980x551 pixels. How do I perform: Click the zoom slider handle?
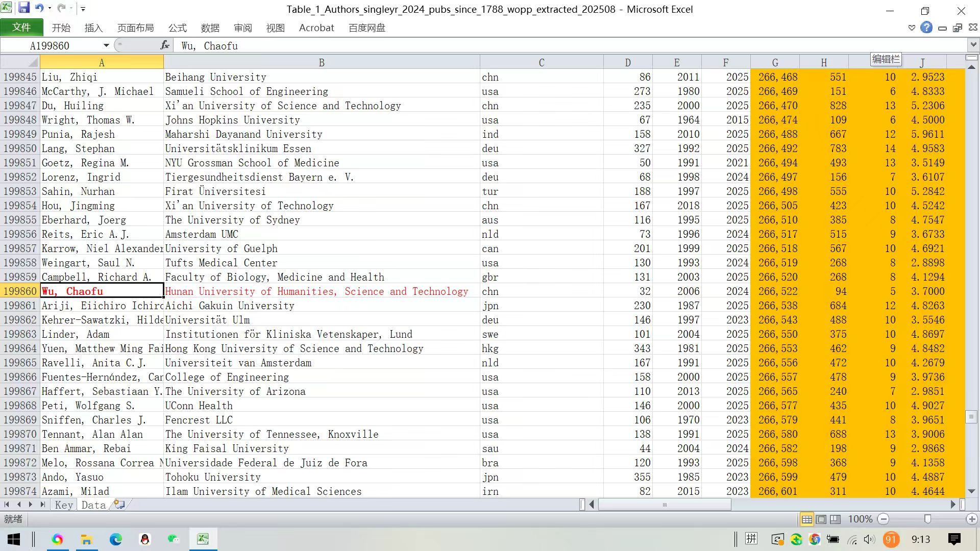927,519
